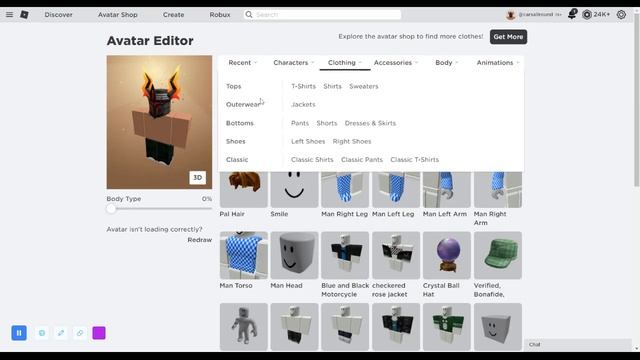Pick the purple color swatch

click(99, 333)
